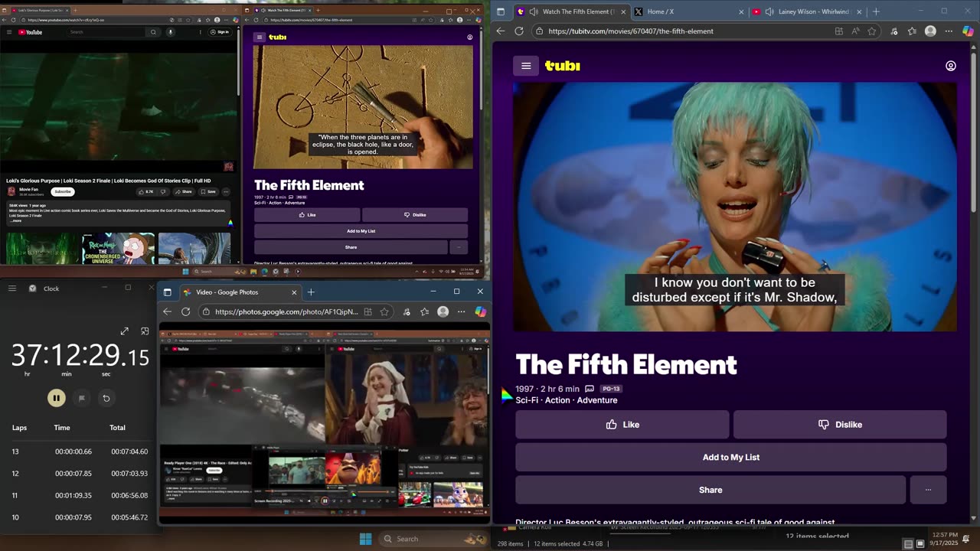Select the Video - Google Photos tab
This screenshot has height=551, width=980.
tap(240, 292)
